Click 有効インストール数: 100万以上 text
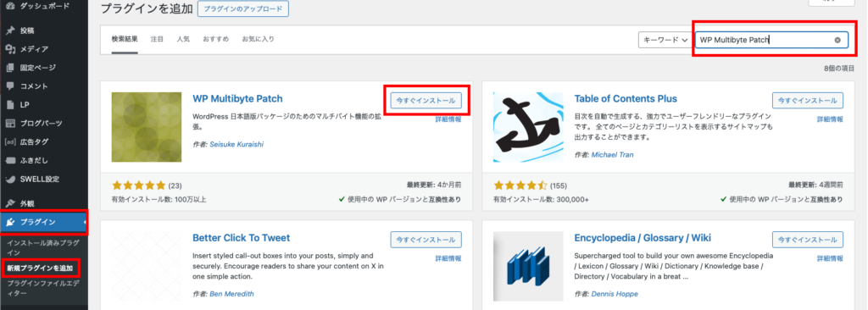Screen dimensions: 868x310 pos(159,199)
